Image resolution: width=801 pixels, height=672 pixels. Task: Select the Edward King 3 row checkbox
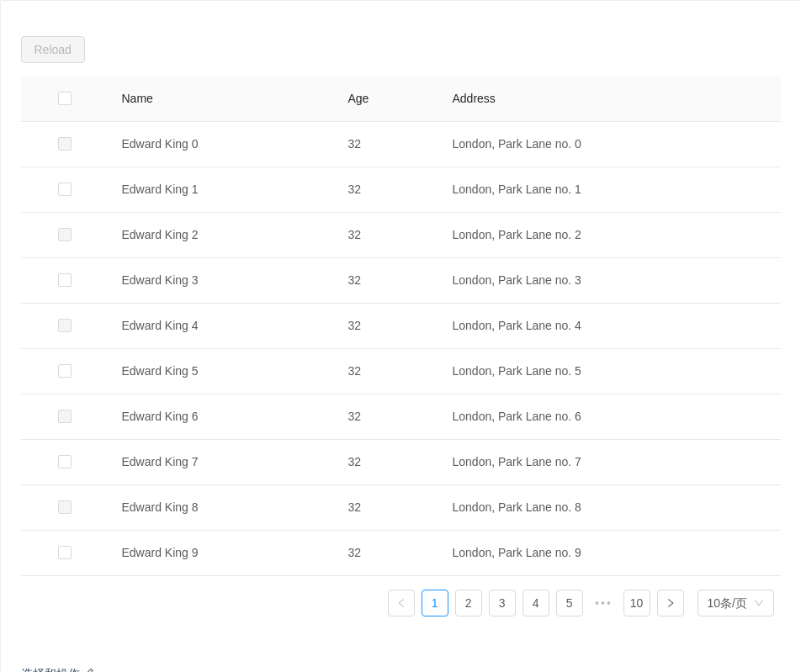coord(65,280)
